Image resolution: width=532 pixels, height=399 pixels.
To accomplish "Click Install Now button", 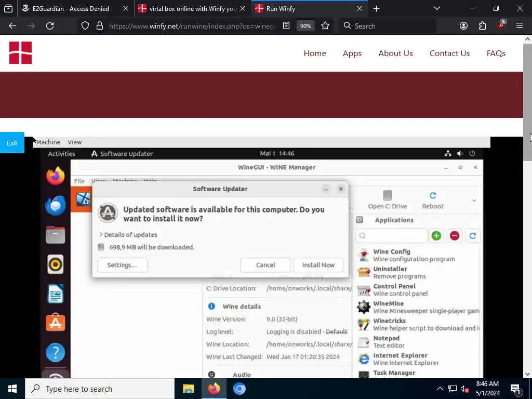I will (x=318, y=265).
